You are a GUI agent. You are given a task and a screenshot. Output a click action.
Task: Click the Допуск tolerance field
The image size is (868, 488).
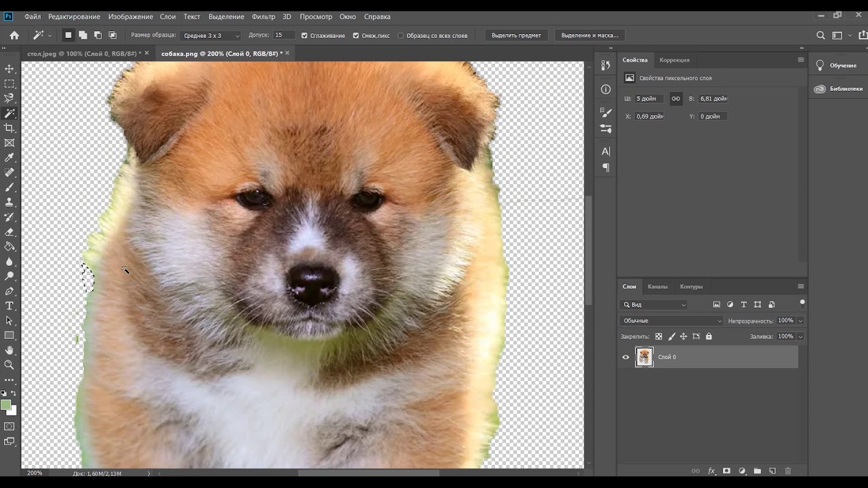click(283, 35)
